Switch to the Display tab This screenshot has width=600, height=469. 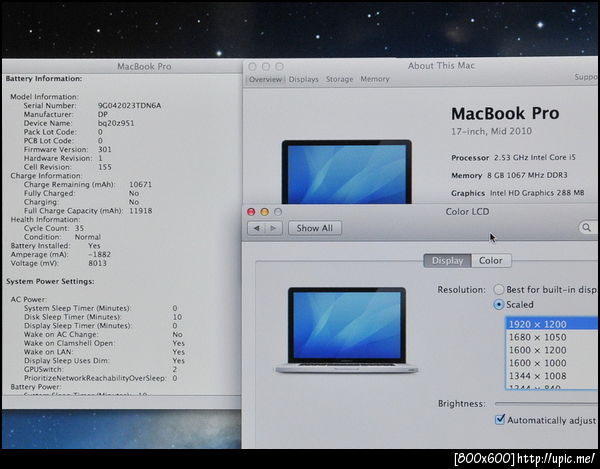(x=447, y=261)
